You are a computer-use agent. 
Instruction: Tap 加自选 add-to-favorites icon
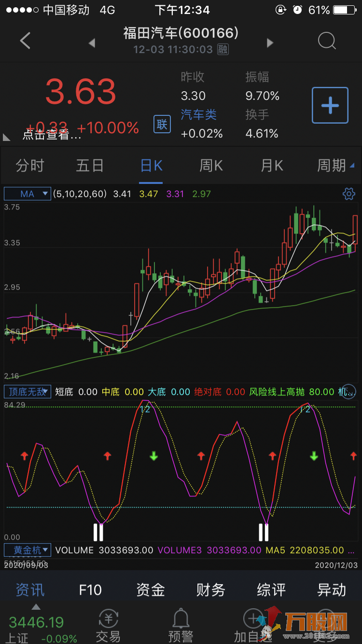click(x=253, y=626)
